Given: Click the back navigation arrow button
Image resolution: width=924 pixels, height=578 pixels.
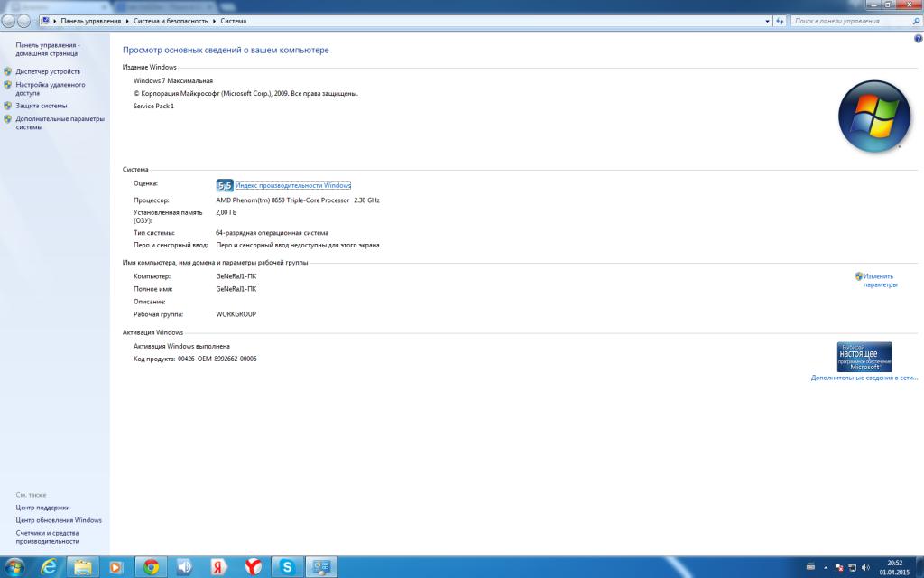Looking at the screenshot, I should point(8,22).
